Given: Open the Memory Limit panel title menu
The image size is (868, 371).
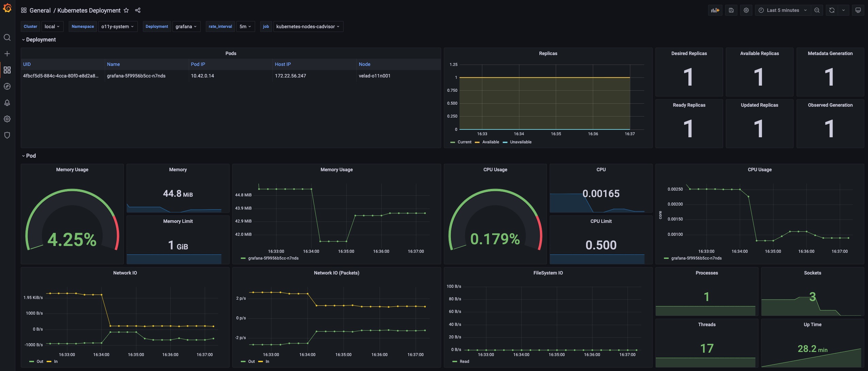Looking at the screenshot, I should [178, 221].
